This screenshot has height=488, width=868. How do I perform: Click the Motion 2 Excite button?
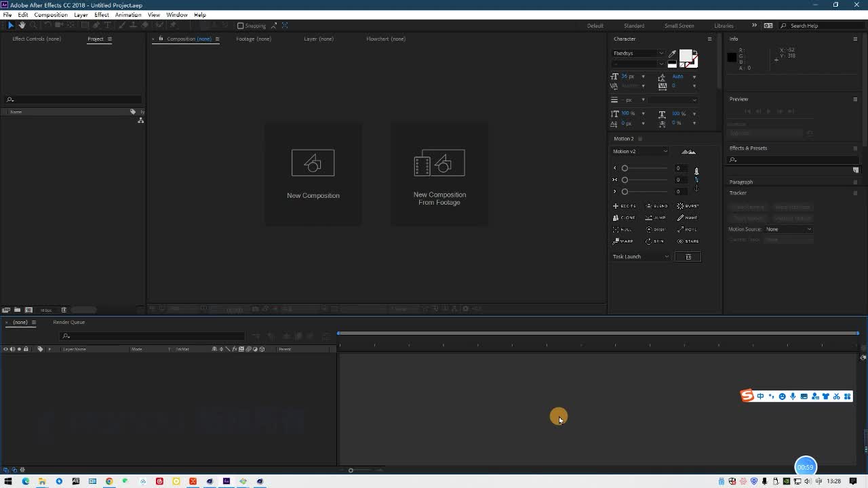click(625, 206)
